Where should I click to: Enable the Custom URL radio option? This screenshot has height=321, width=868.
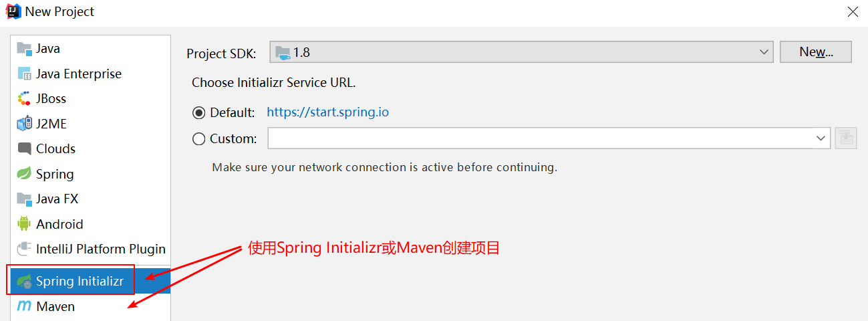click(x=198, y=139)
